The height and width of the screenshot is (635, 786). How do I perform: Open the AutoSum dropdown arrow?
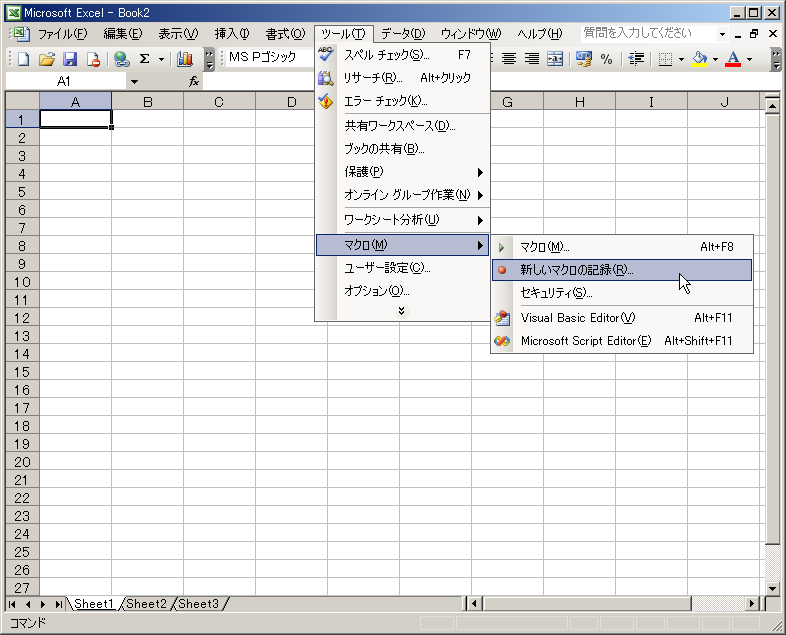coord(161,59)
